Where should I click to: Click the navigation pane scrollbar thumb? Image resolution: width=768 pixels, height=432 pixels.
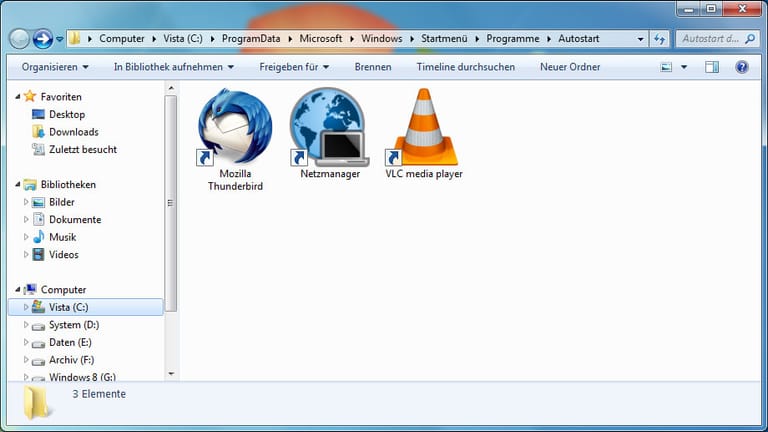point(171,203)
